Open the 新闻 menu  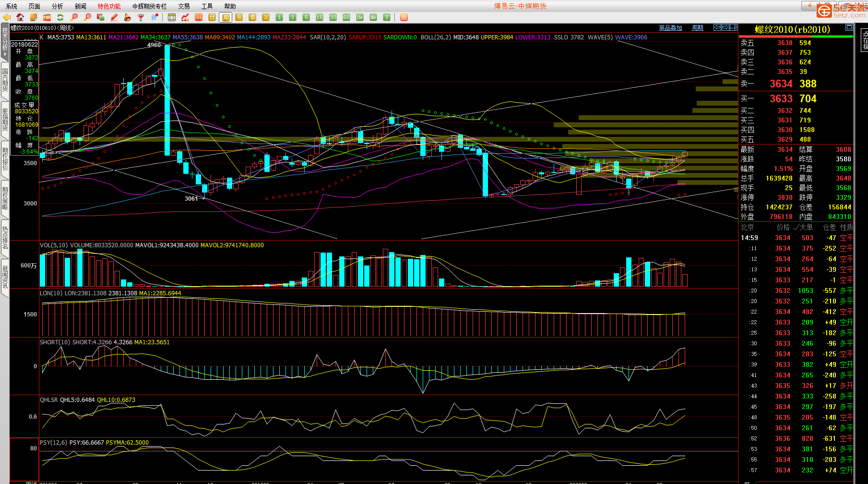[81, 6]
